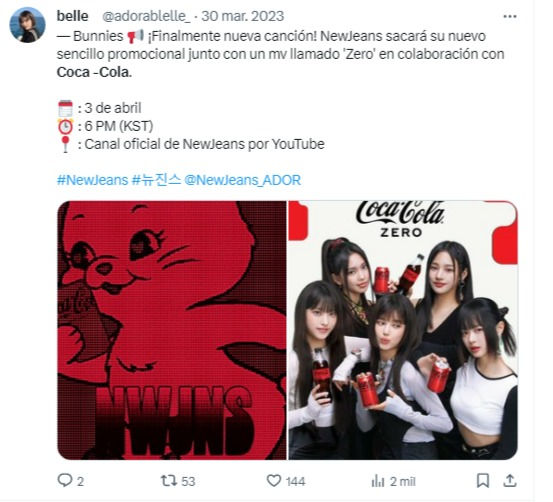Repost this tweet via the retweet icon
Viewport: 553px width, 502px height.
[169, 480]
